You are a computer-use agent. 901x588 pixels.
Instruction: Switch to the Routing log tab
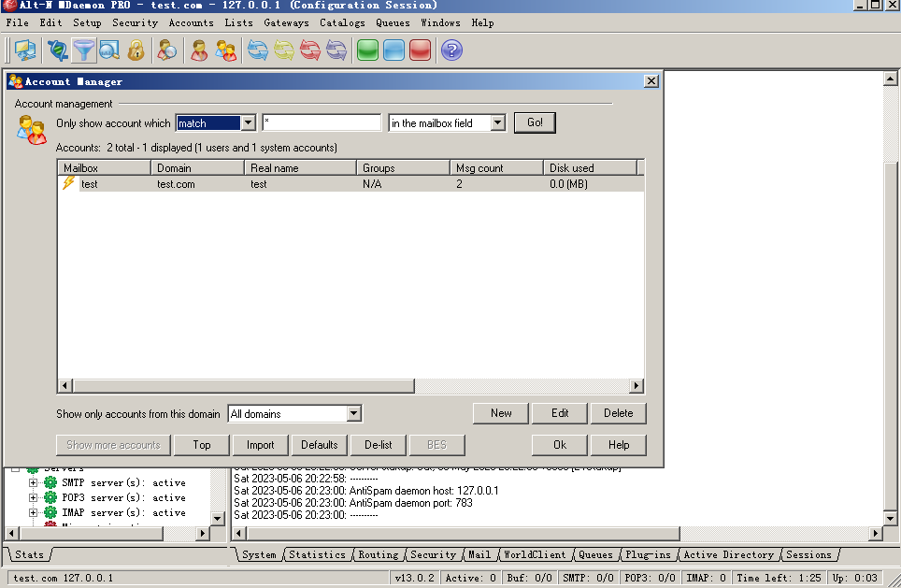click(x=379, y=554)
